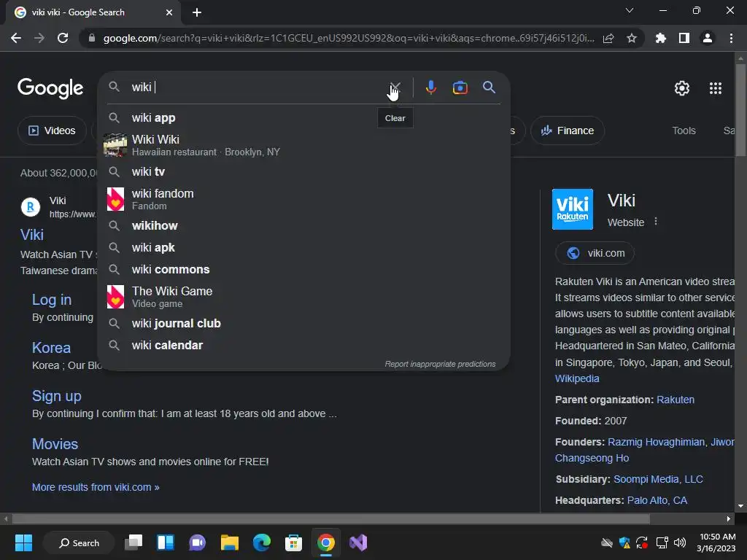Viewport: 747px width, 560px height.
Task: Click the Chrome address bar URL
Action: (348, 38)
